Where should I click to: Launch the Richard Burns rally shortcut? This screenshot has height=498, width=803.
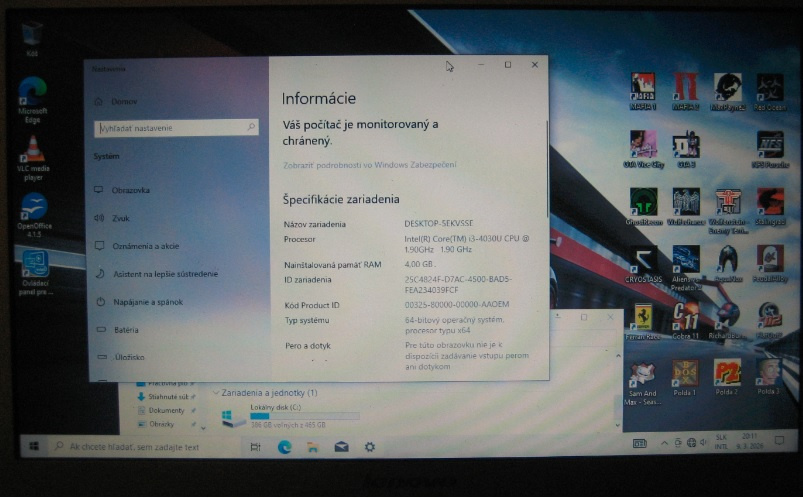coord(728,322)
